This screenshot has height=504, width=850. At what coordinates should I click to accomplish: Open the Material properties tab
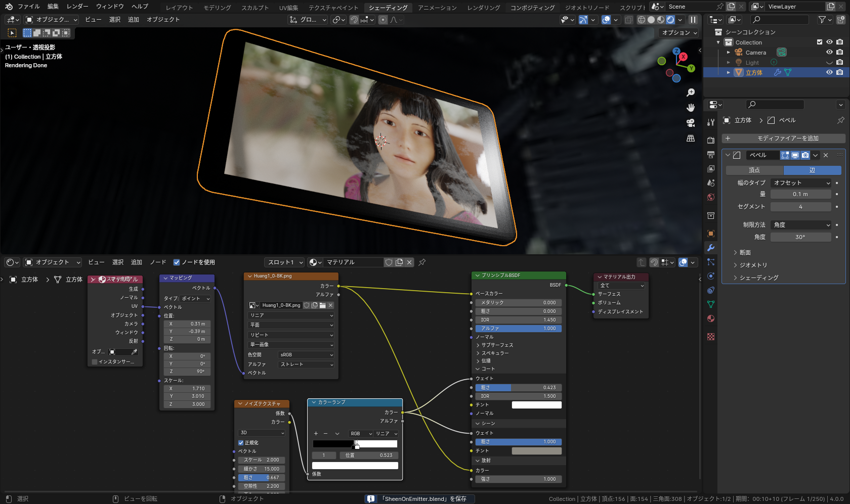[711, 318]
